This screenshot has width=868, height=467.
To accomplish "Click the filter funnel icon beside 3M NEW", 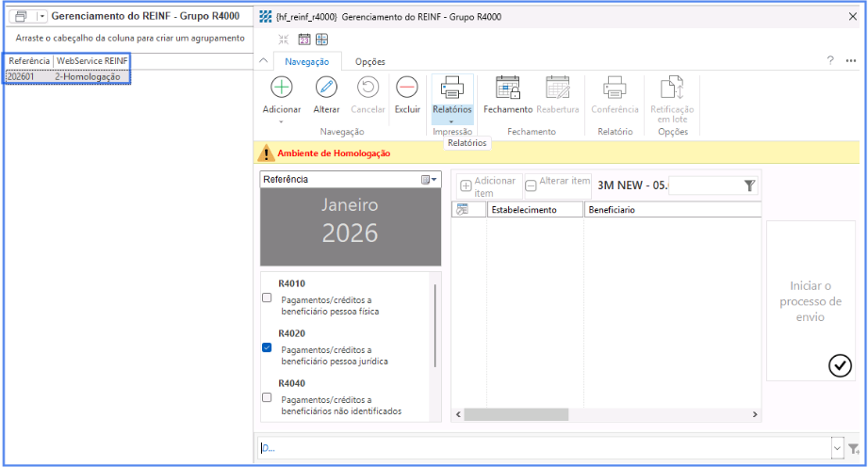I will pyautogui.click(x=749, y=186).
